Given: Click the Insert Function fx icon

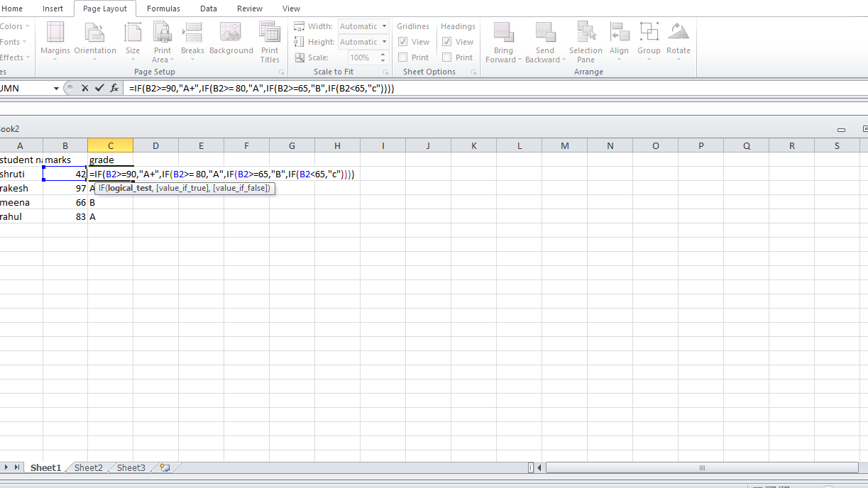Looking at the screenshot, I should [114, 89].
